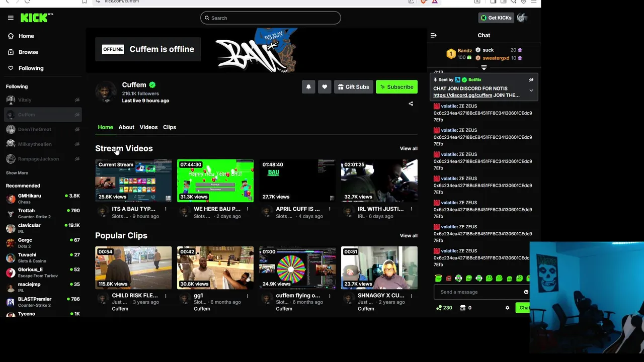This screenshot has height=362, width=644.
Task: Open the hamburger sidebar menu
Action: pyautogui.click(x=11, y=18)
